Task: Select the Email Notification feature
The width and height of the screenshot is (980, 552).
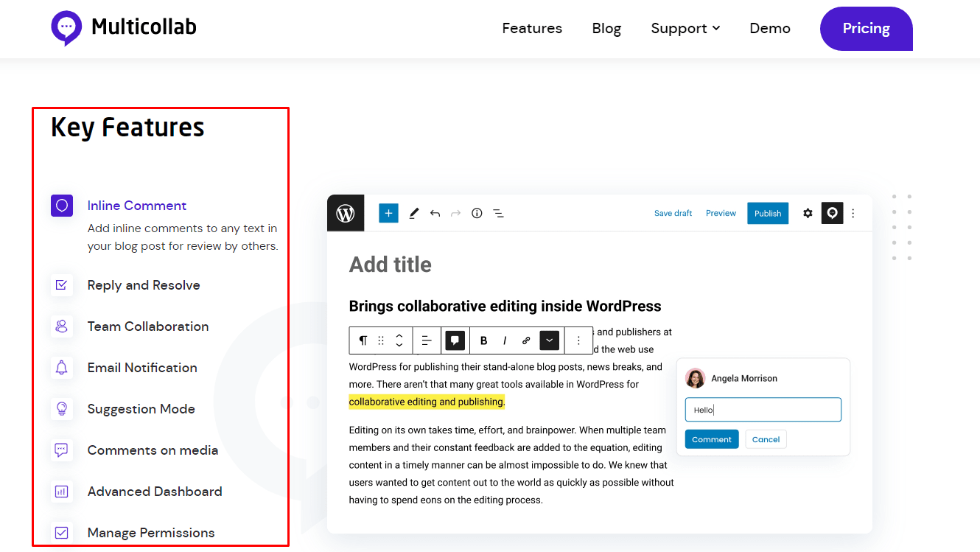Action: tap(142, 368)
